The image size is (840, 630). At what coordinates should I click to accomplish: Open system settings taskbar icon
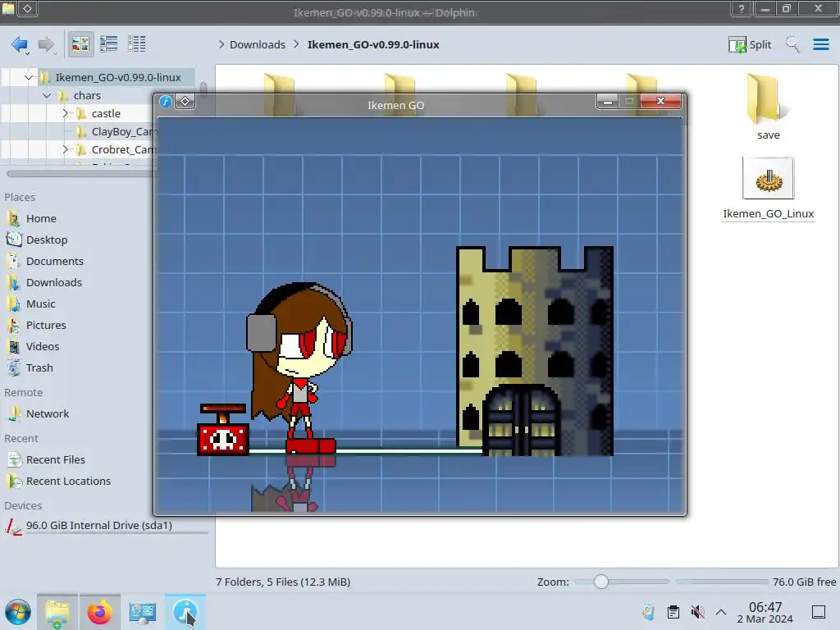point(143,612)
